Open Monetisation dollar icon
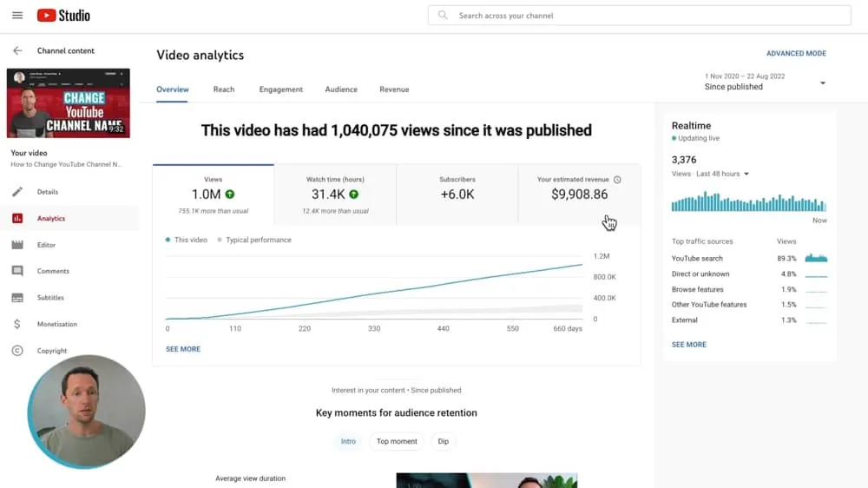Screen dimensions: 868x488 tap(17, 324)
